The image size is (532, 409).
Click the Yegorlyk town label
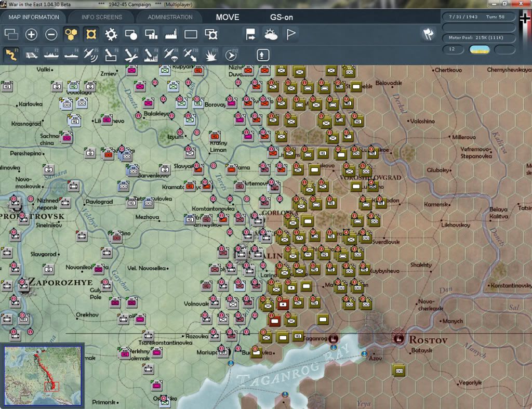tap(470, 382)
